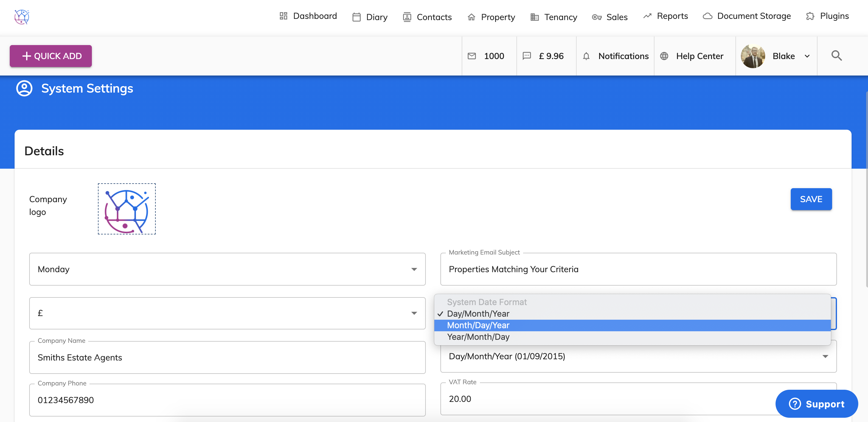Go to Document Storage menu

(747, 16)
